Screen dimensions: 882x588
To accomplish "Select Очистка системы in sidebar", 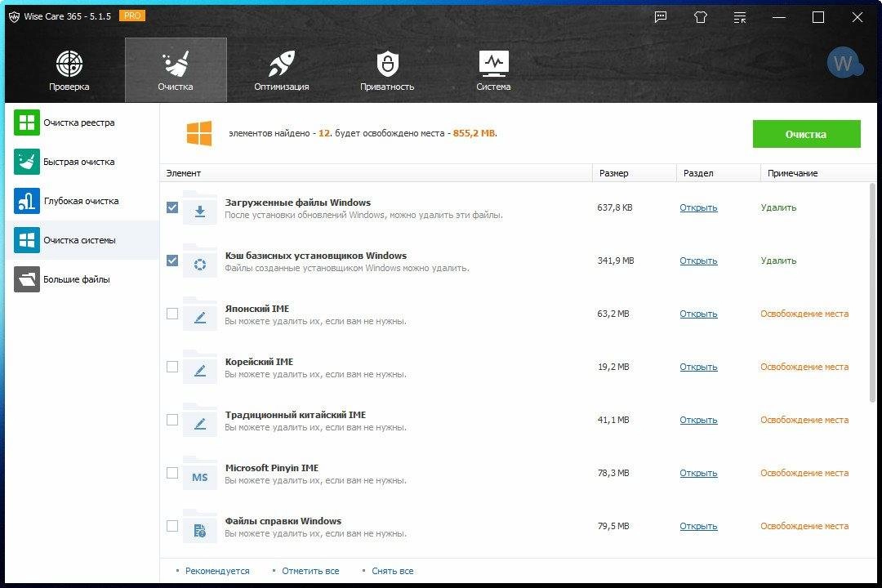I will click(x=82, y=240).
